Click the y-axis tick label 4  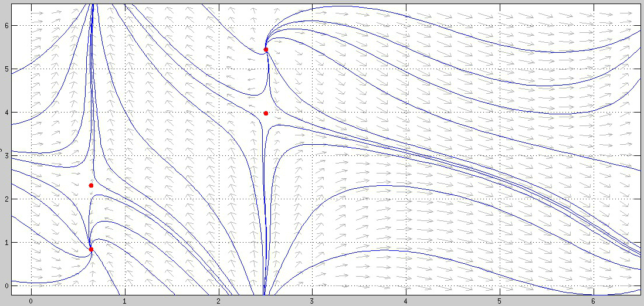pos(5,113)
